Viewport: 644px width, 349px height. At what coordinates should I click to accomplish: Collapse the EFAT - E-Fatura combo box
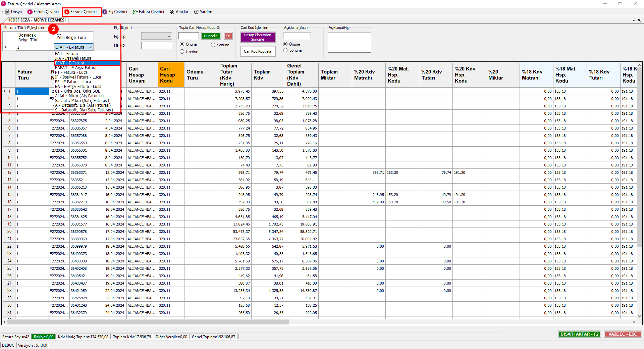(90, 47)
